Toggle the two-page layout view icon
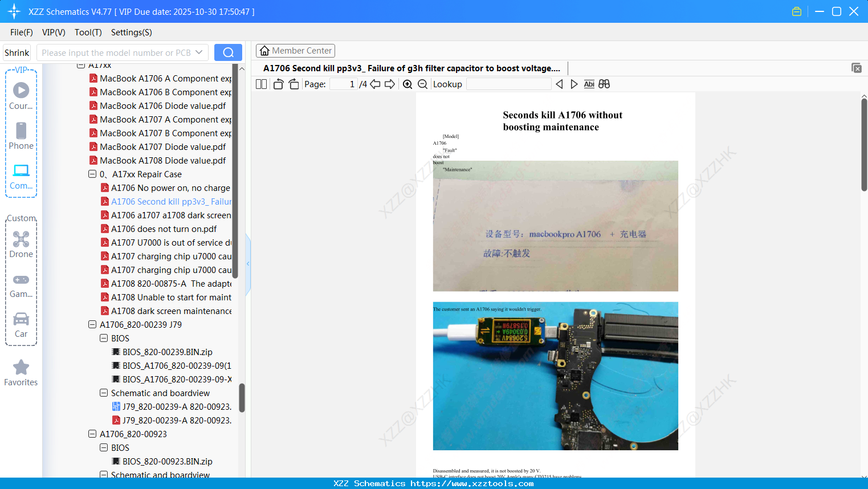Image resolution: width=868 pixels, height=489 pixels. 262,84
